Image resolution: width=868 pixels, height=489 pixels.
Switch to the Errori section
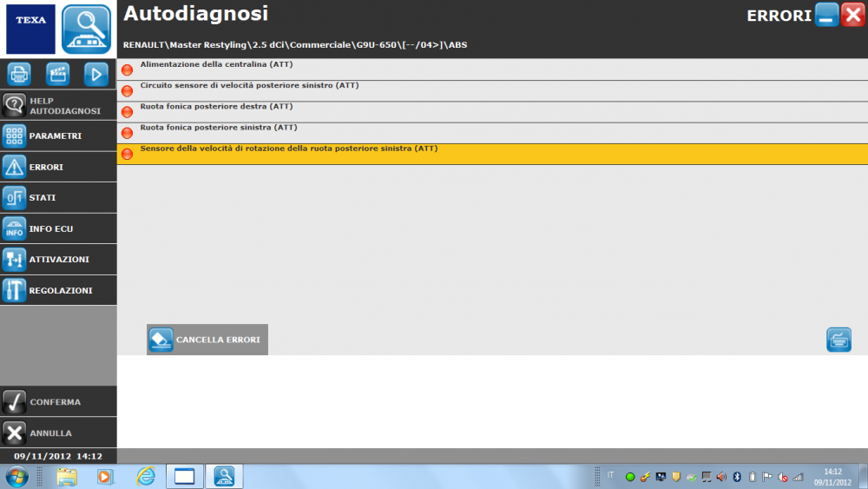[x=58, y=167]
